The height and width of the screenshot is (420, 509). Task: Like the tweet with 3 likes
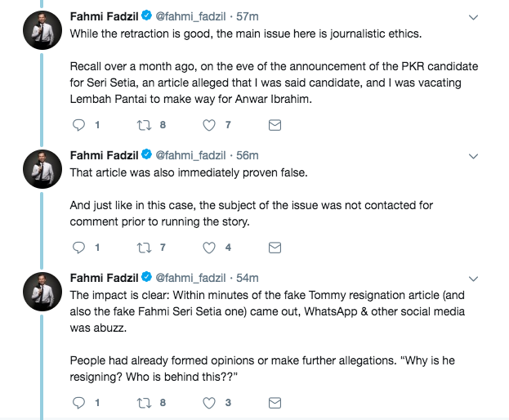(x=209, y=402)
